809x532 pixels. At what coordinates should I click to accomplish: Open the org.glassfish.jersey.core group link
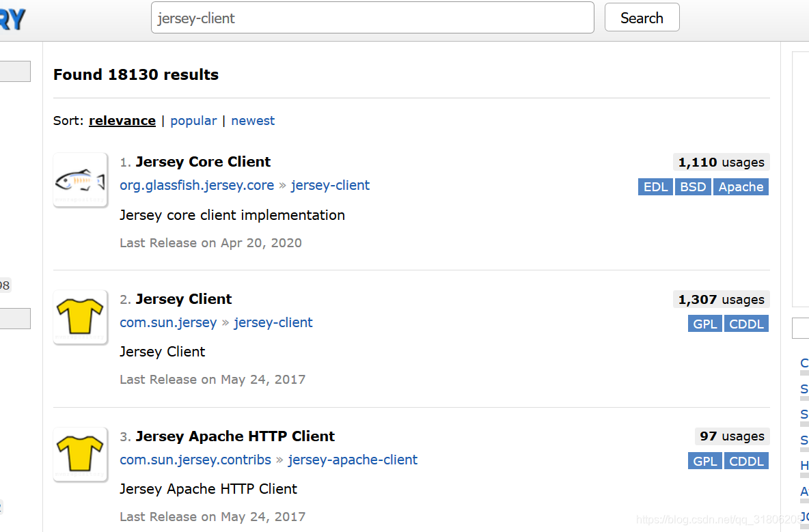(x=197, y=185)
